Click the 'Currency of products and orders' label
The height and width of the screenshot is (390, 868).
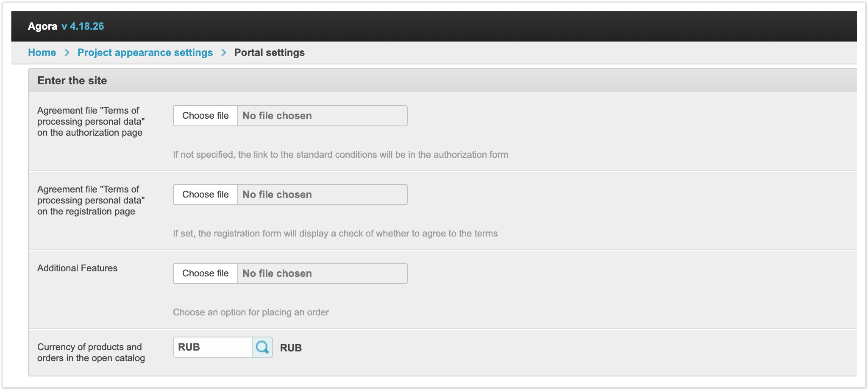[91, 353]
